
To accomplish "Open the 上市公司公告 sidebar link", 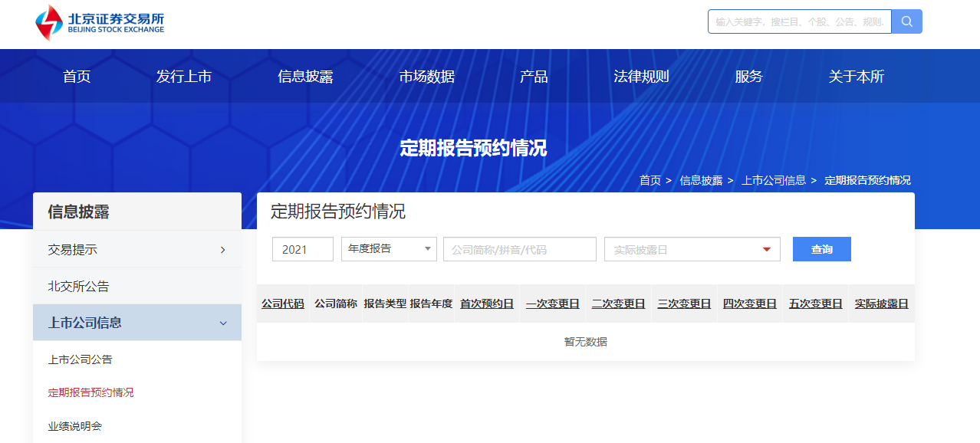I will pos(81,359).
